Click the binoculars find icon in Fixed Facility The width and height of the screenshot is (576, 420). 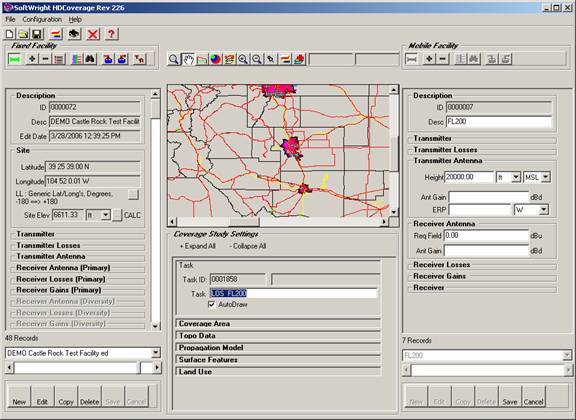point(90,59)
